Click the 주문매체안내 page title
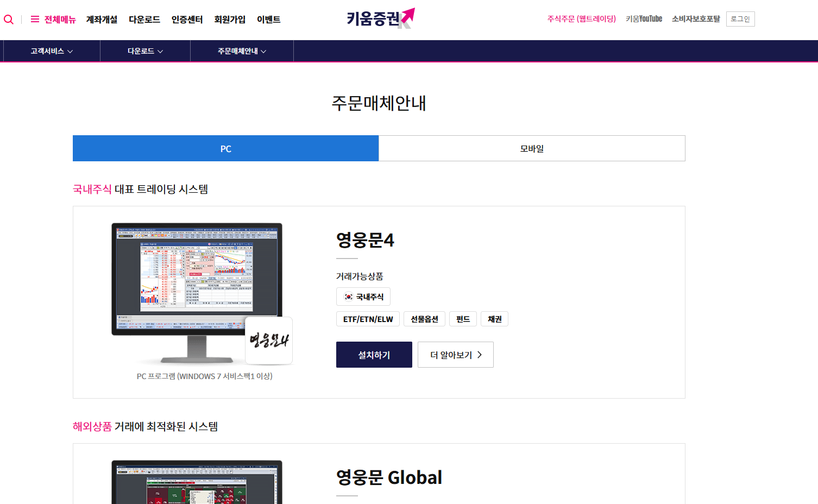 coord(379,103)
